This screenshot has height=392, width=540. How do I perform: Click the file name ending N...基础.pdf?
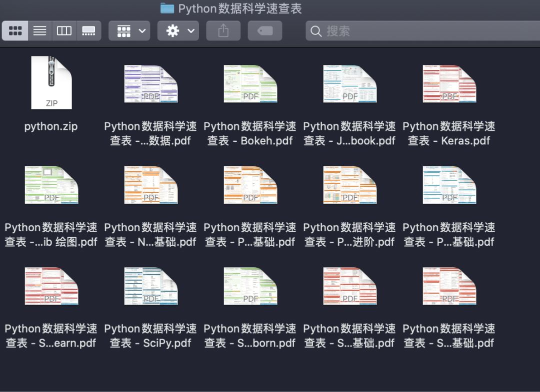150,235
